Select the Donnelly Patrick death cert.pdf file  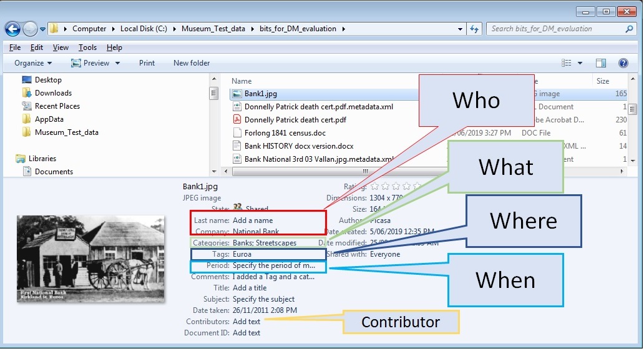[x=295, y=120]
